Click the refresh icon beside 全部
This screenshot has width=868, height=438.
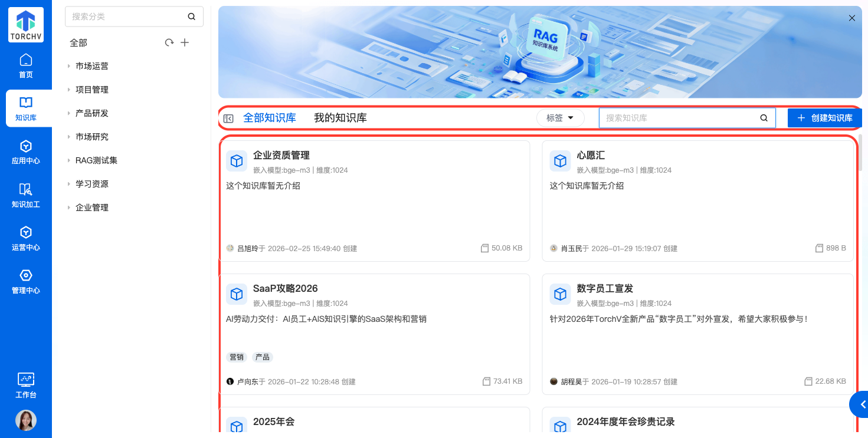tap(169, 42)
